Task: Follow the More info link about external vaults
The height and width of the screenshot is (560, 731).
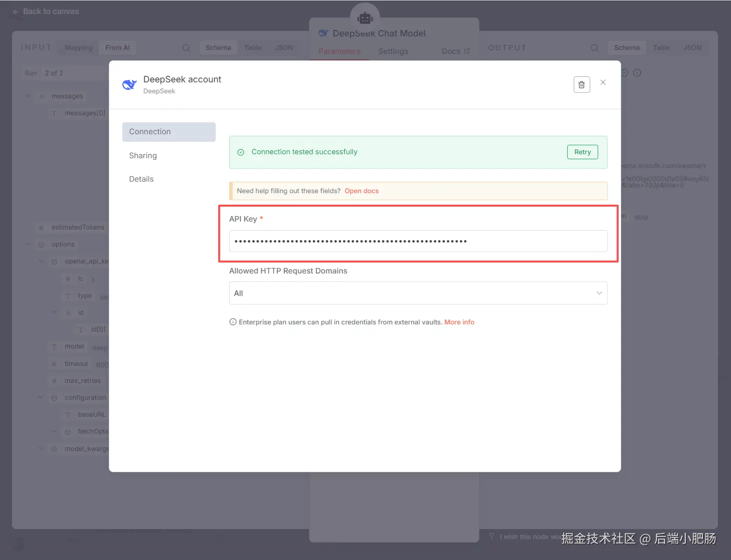Action: 459,322
